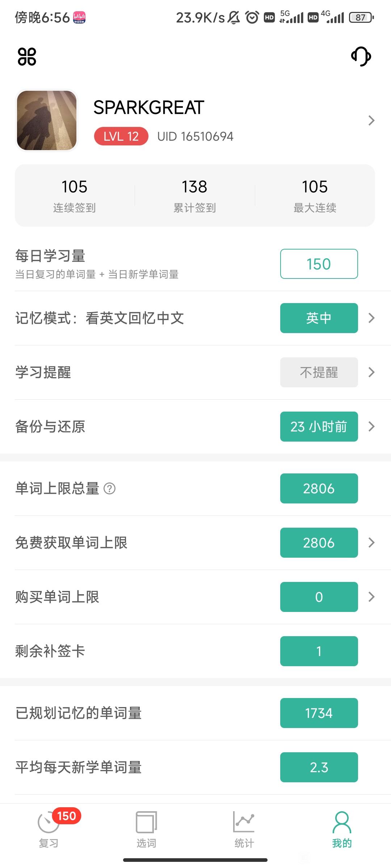Tap the bilibili status bar icon
Image resolution: width=391 pixels, height=868 pixels.
click(x=79, y=17)
